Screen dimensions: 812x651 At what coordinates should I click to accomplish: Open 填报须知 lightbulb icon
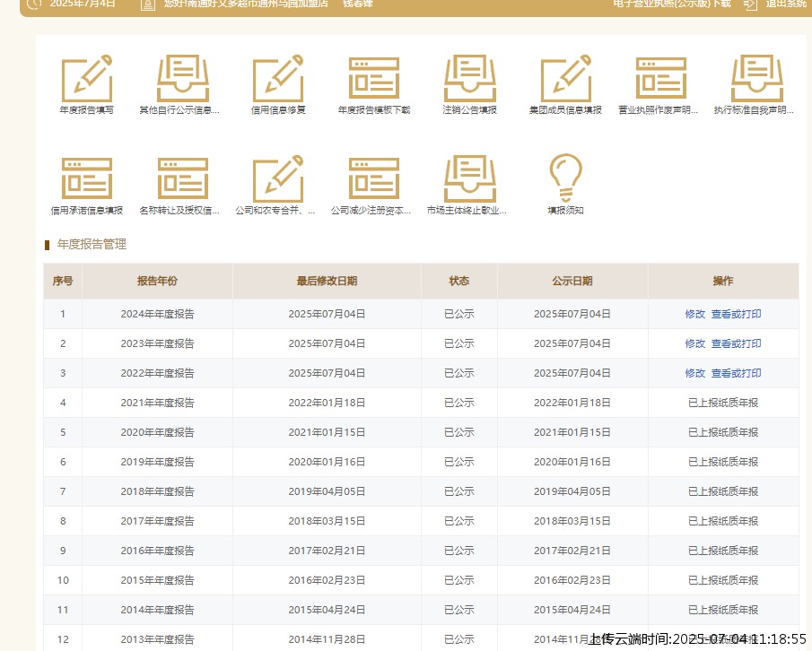[x=565, y=178]
